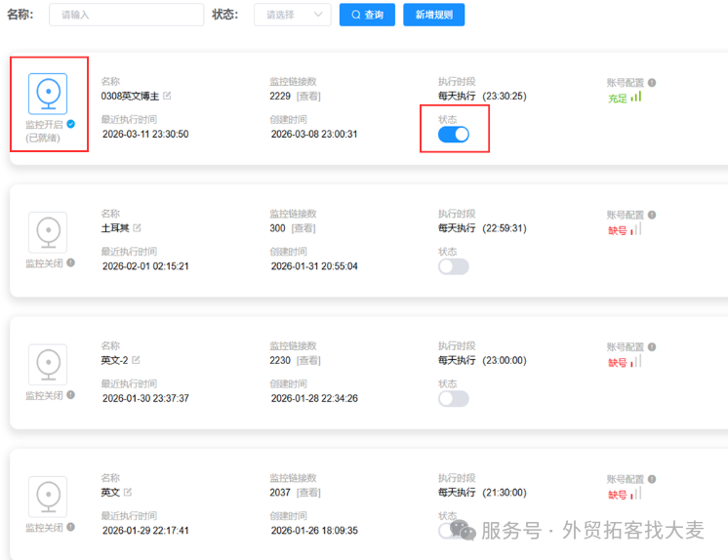Image resolution: width=728 pixels, height=560 pixels.
Task: Focus the 名称 请输入 input field
Action: 126,15
